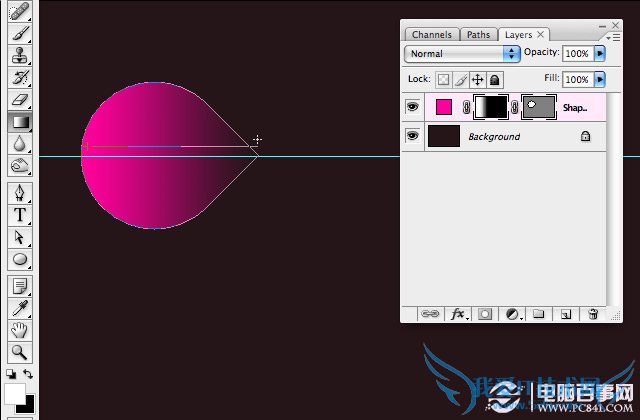Toggle link between fill and layer mask
Viewport: 640px width, 420px height.
coord(466,107)
